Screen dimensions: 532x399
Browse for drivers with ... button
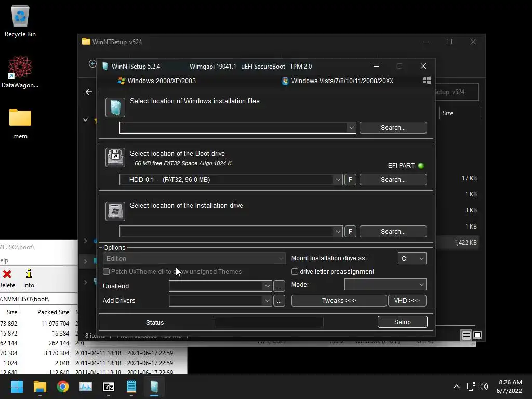pyautogui.click(x=279, y=301)
